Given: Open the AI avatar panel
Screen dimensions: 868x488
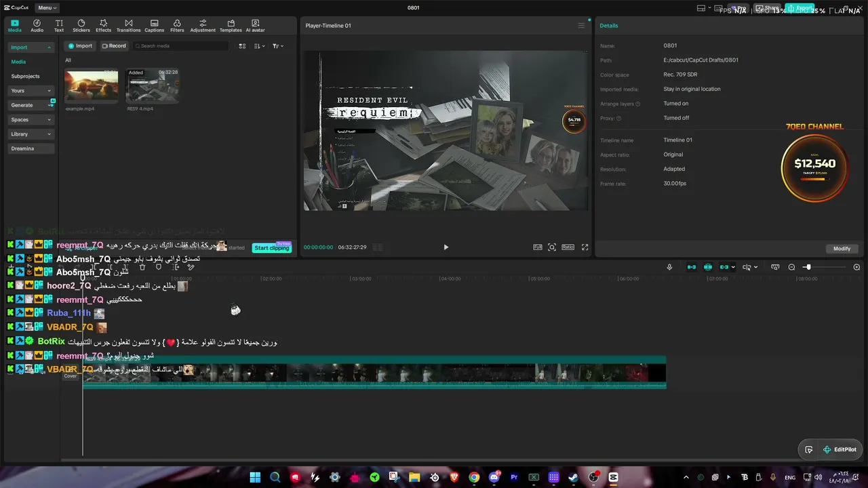Looking at the screenshot, I should tap(255, 26).
